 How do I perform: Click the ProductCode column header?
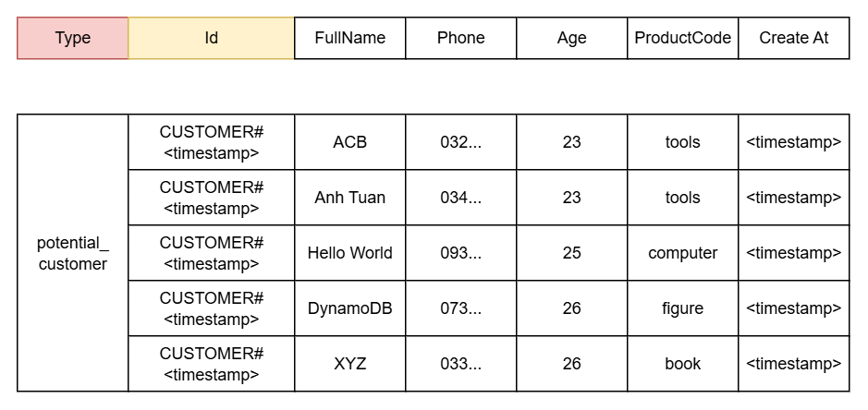682,38
